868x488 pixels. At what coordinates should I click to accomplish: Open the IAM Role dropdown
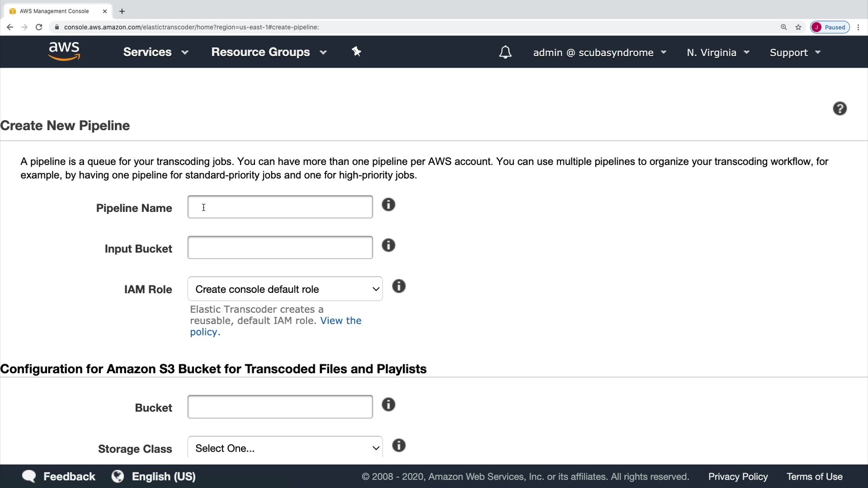(285, 289)
